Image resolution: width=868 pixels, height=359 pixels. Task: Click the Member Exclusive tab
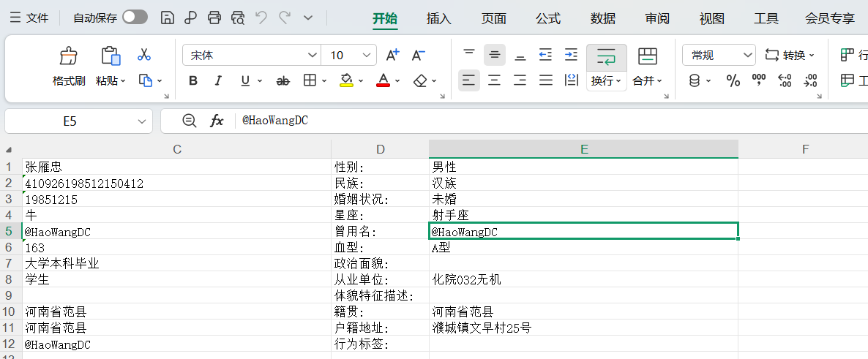pyautogui.click(x=830, y=19)
